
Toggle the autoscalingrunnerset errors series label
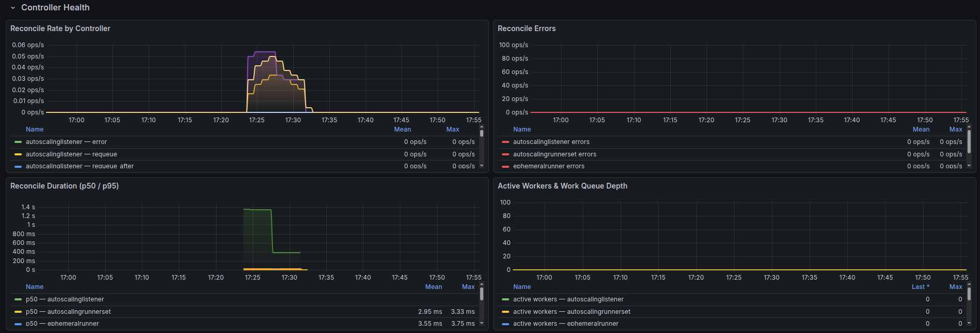click(554, 154)
